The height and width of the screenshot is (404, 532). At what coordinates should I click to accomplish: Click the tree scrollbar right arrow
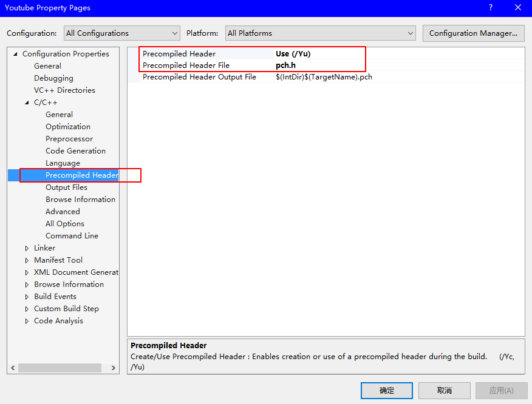[114, 368]
